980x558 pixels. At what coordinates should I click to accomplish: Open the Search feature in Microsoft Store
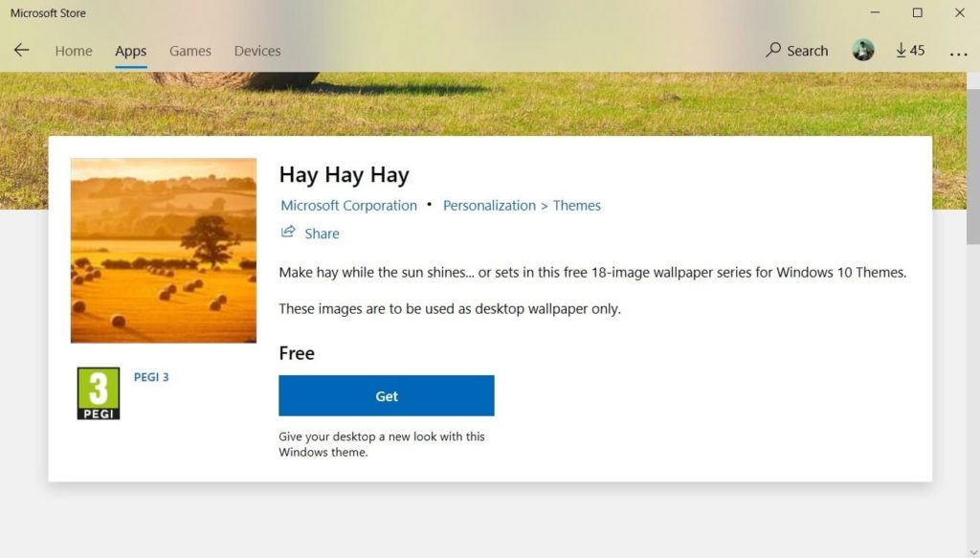(796, 50)
